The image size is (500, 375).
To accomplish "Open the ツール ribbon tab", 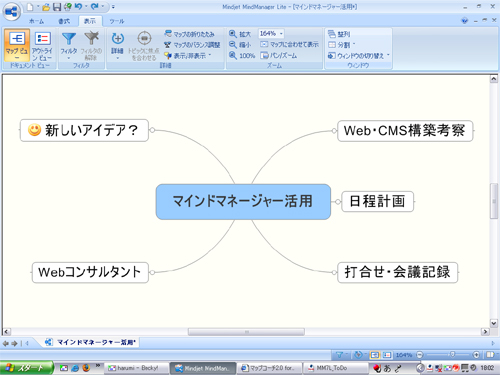I will pyautogui.click(x=116, y=21).
